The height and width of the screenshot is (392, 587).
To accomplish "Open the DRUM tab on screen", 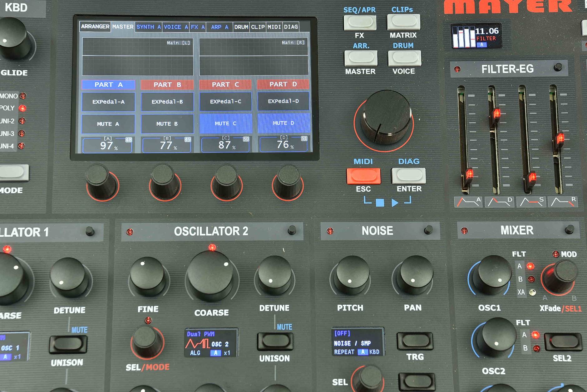I will [x=241, y=27].
